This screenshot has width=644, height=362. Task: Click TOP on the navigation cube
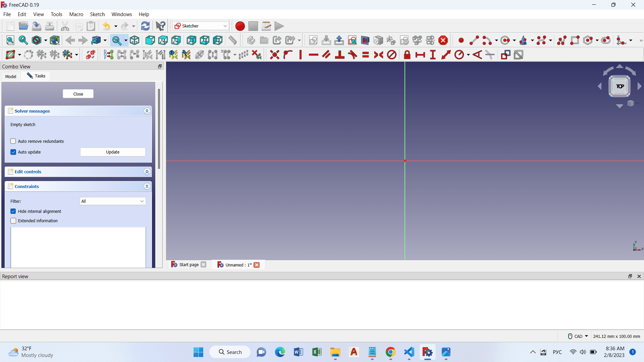coord(620,86)
